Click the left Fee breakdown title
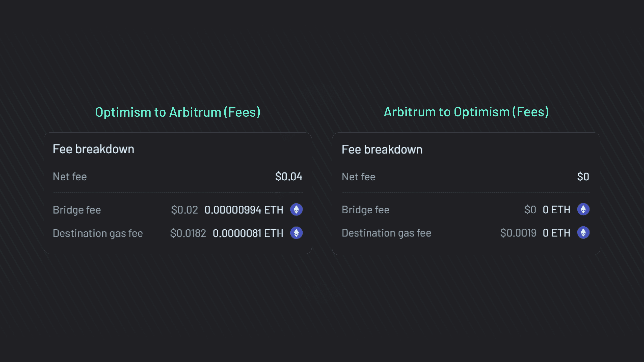644x362 pixels. point(94,149)
